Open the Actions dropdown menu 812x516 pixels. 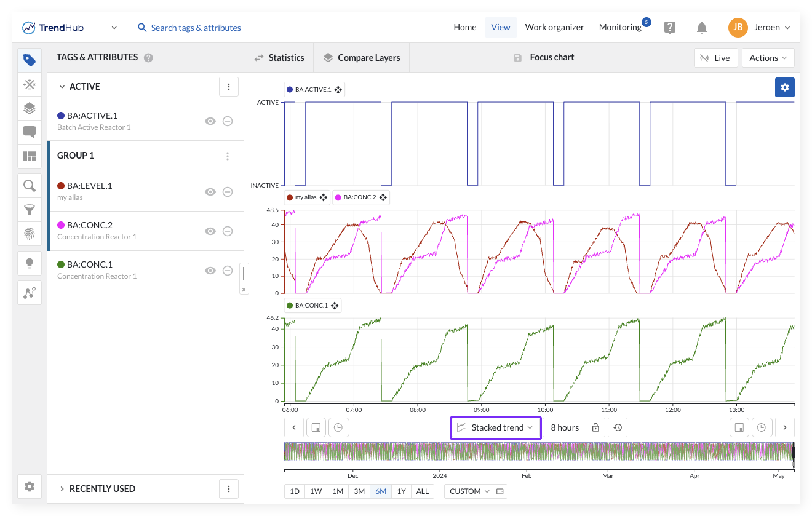[x=768, y=58]
